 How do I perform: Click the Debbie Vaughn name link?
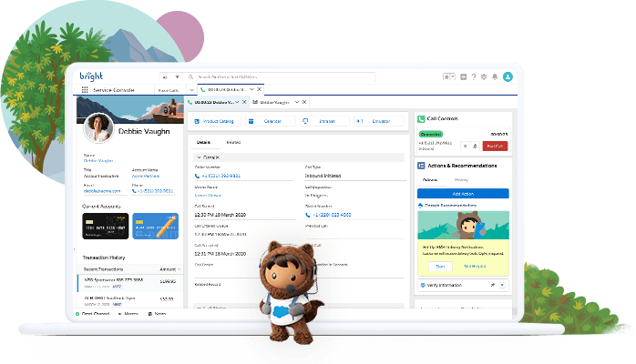98,161
